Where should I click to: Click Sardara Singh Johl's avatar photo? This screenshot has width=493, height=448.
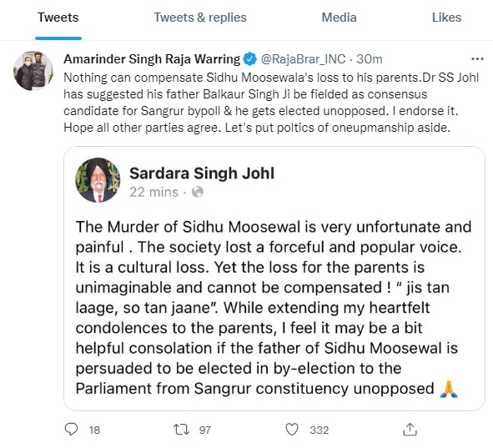(x=98, y=180)
